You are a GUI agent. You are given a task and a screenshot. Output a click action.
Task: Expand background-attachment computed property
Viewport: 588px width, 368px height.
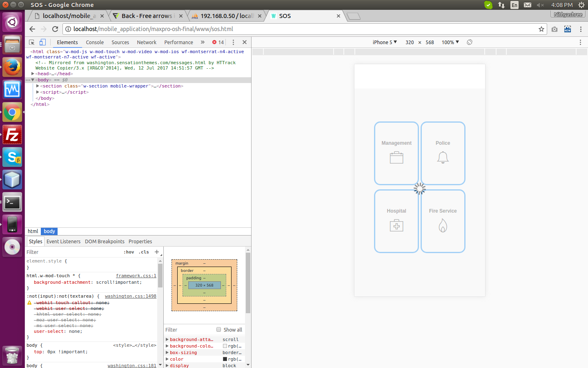(x=167, y=340)
